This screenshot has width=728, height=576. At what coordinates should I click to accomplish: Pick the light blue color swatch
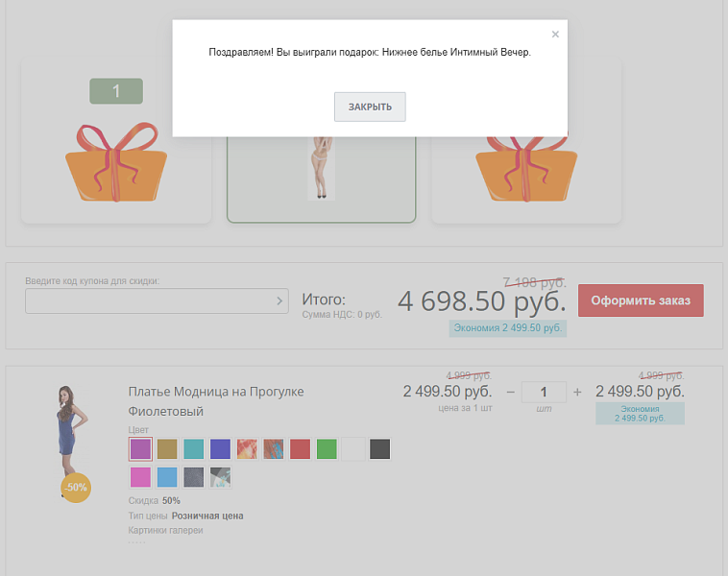[167, 477]
